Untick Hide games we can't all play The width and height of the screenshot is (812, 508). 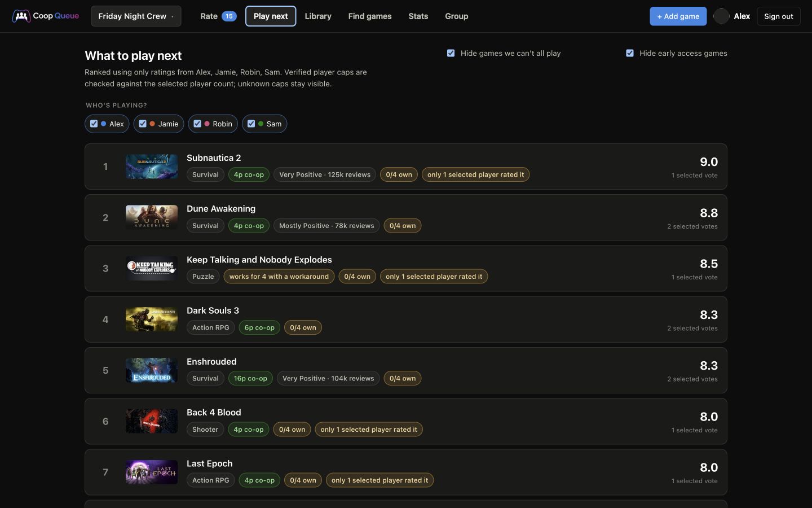pyautogui.click(x=451, y=53)
